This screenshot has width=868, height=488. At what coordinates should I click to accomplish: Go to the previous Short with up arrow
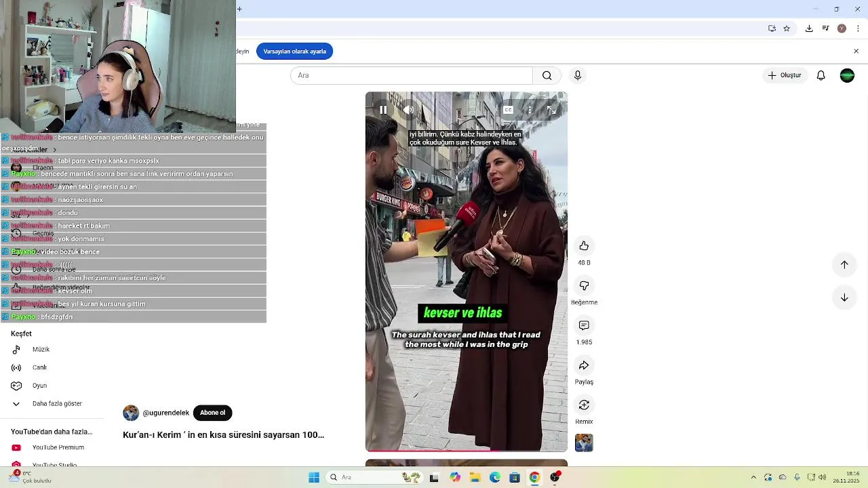tap(844, 265)
